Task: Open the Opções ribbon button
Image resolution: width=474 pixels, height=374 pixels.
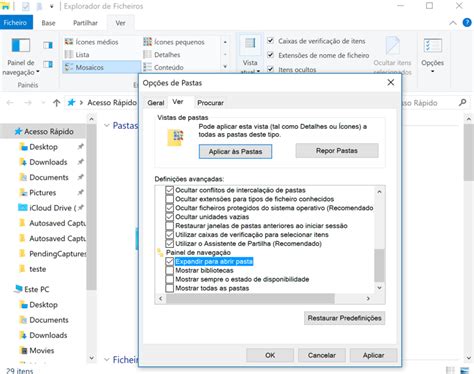Action: click(432, 55)
